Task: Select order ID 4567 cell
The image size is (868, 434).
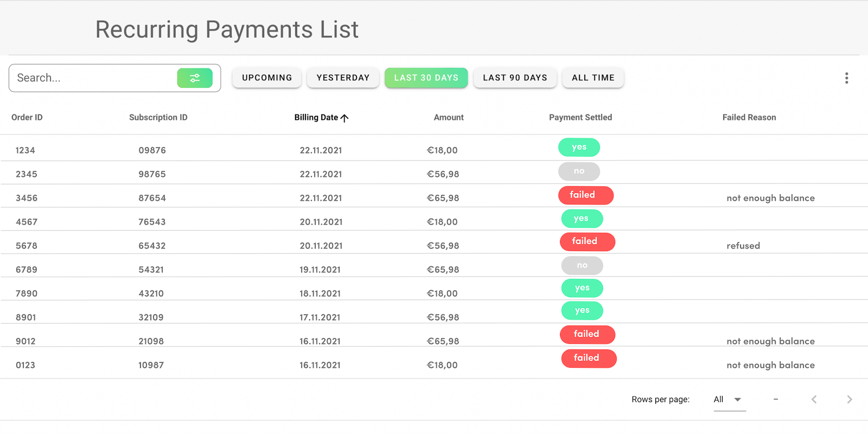Action: coord(27,222)
